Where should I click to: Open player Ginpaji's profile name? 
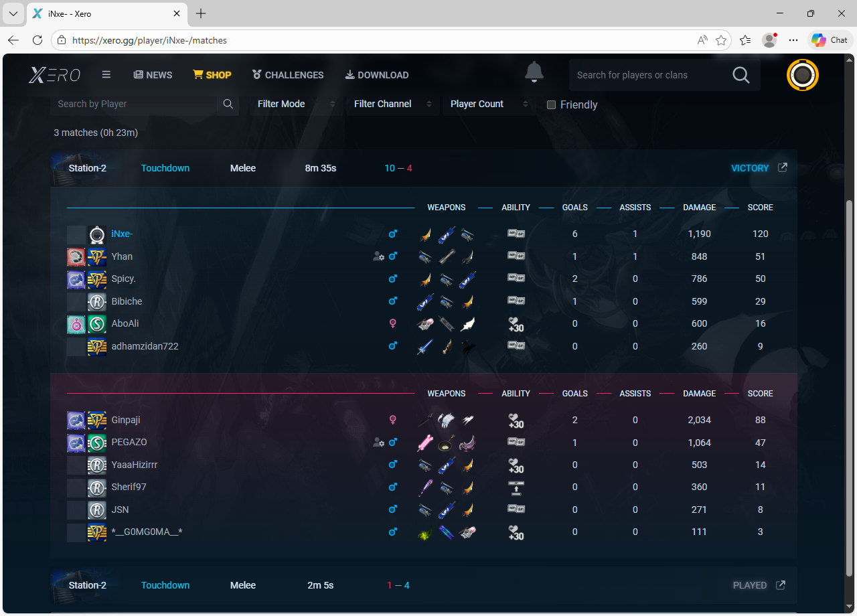[126, 420]
